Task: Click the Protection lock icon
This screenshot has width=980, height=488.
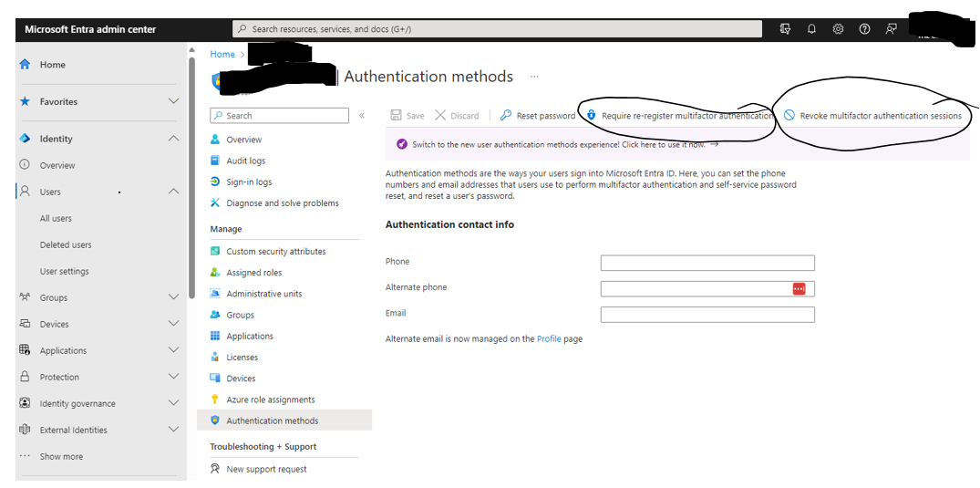Action: 25,377
